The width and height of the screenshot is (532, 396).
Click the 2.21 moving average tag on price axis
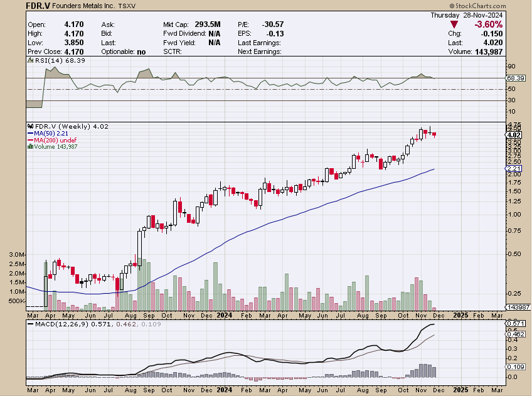pos(513,169)
